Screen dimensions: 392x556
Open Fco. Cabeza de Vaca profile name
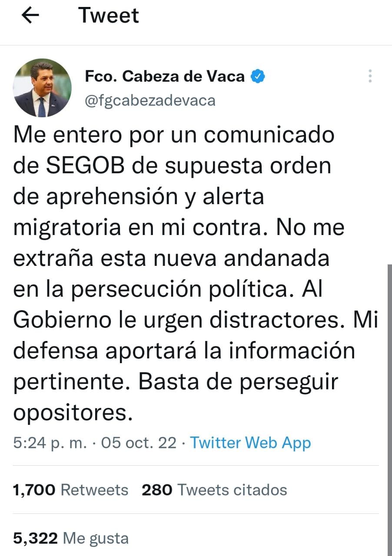164,76
